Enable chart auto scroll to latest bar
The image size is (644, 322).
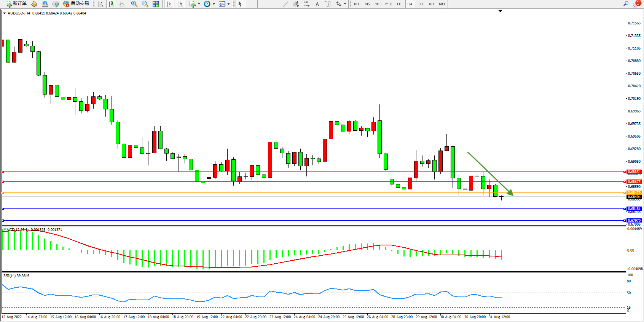169,4
